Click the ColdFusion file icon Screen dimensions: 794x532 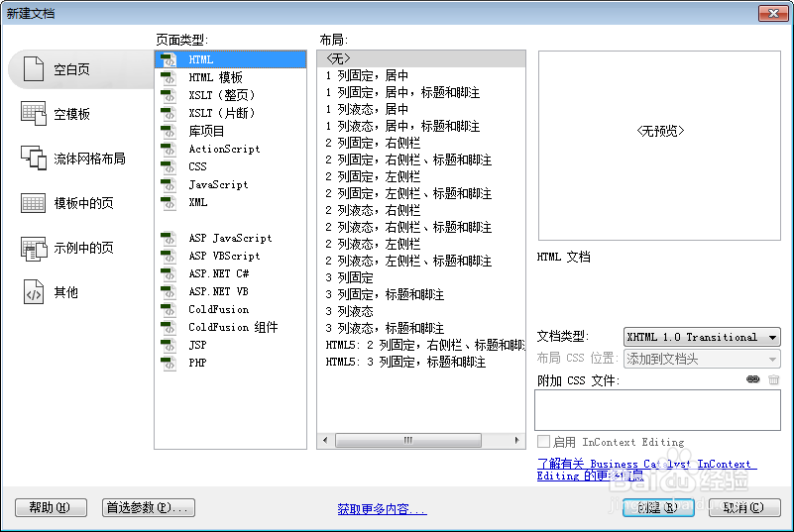[169, 309]
